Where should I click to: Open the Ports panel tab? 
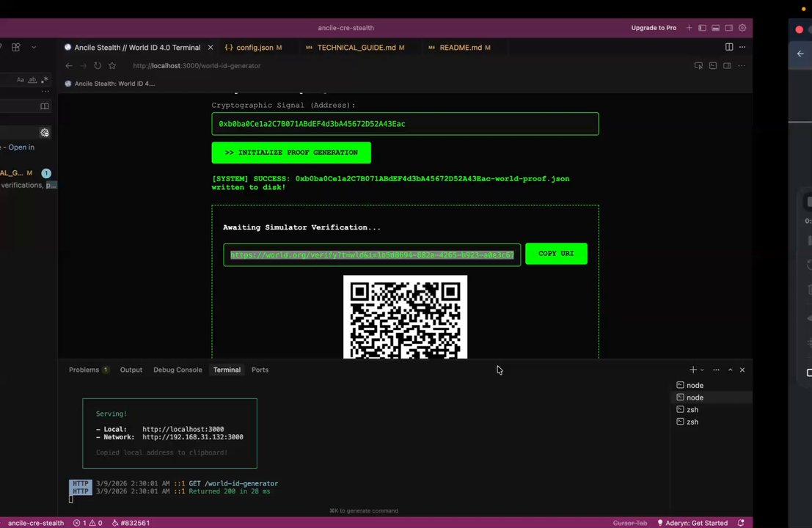pyautogui.click(x=260, y=370)
